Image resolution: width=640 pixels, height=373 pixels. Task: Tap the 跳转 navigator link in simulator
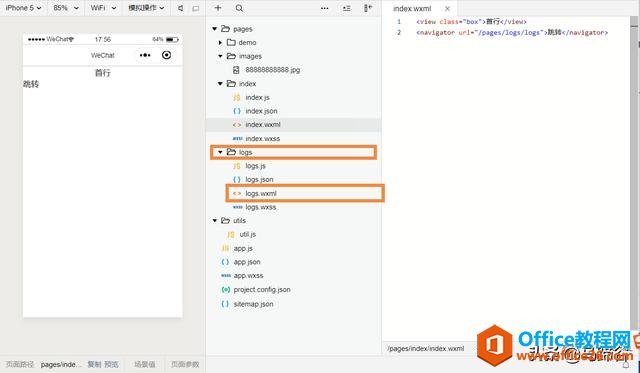click(31, 84)
